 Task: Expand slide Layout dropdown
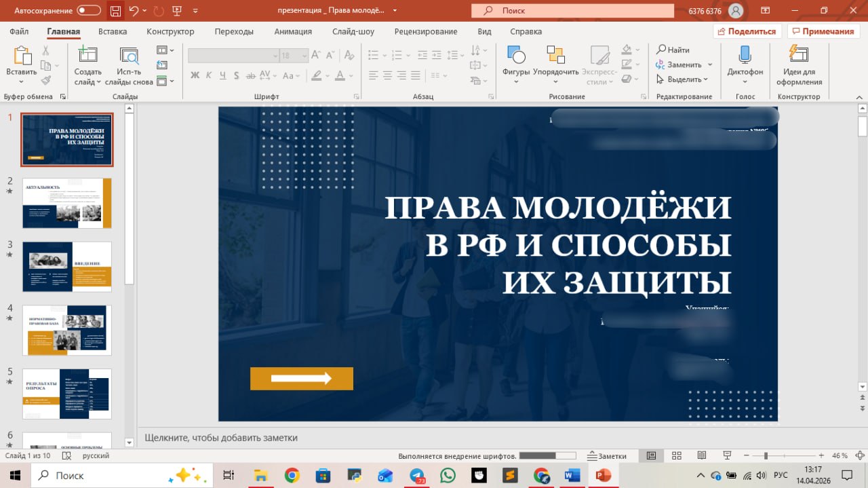165,50
